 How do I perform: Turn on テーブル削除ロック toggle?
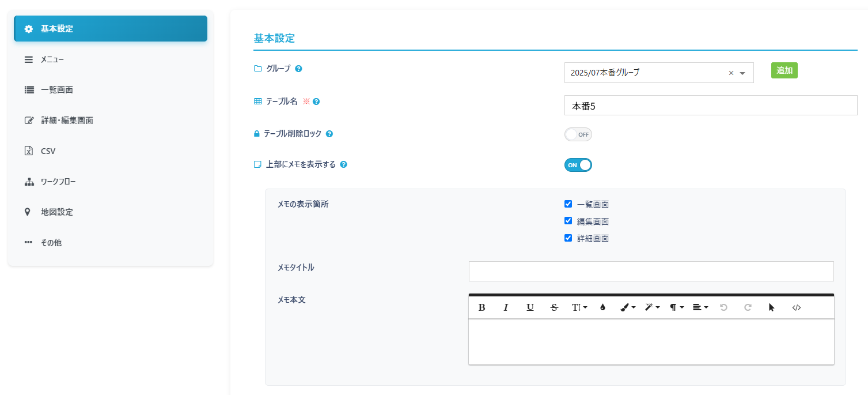578,134
